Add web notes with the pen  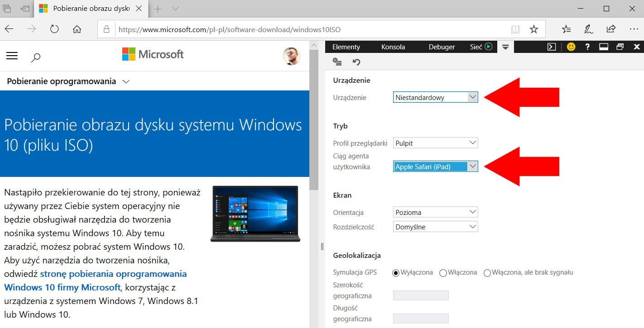[x=588, y=29]
